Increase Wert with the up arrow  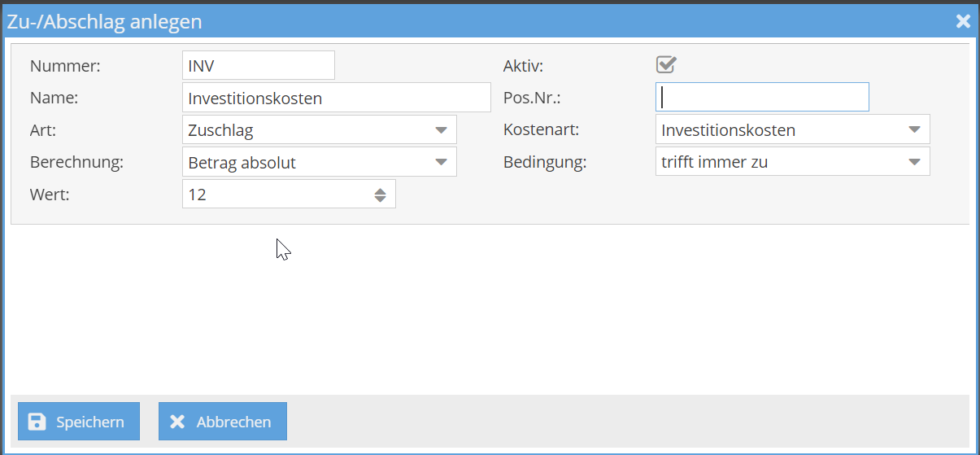coord(380,190)
